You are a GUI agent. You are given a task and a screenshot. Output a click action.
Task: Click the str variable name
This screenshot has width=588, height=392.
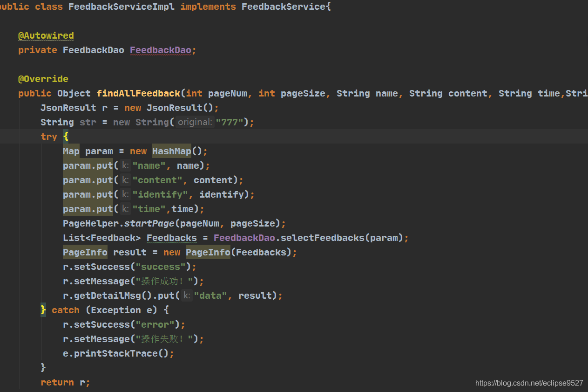point(88,122)
